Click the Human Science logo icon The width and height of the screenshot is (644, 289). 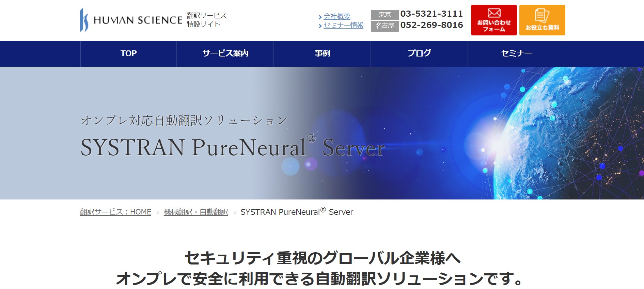click(84, 20)
